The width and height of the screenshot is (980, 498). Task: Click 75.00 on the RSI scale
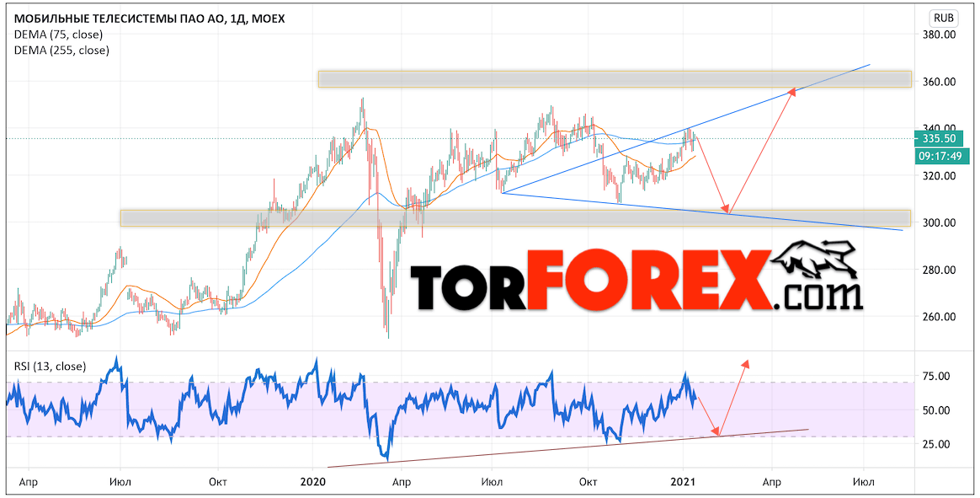(936, 376)
